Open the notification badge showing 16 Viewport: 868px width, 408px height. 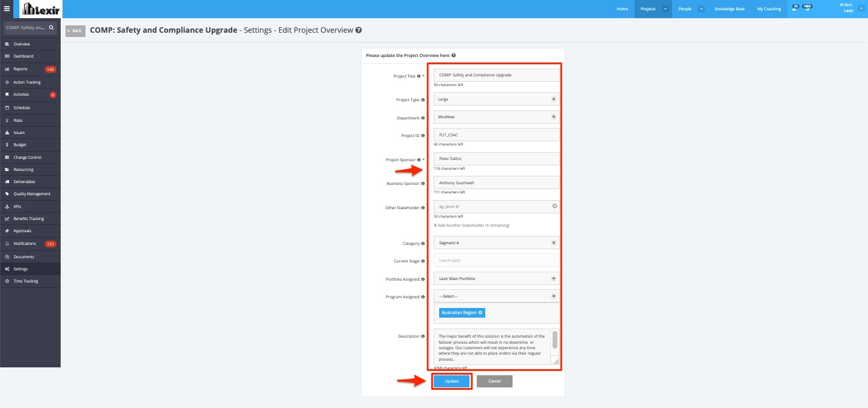(x=795, y=8)
